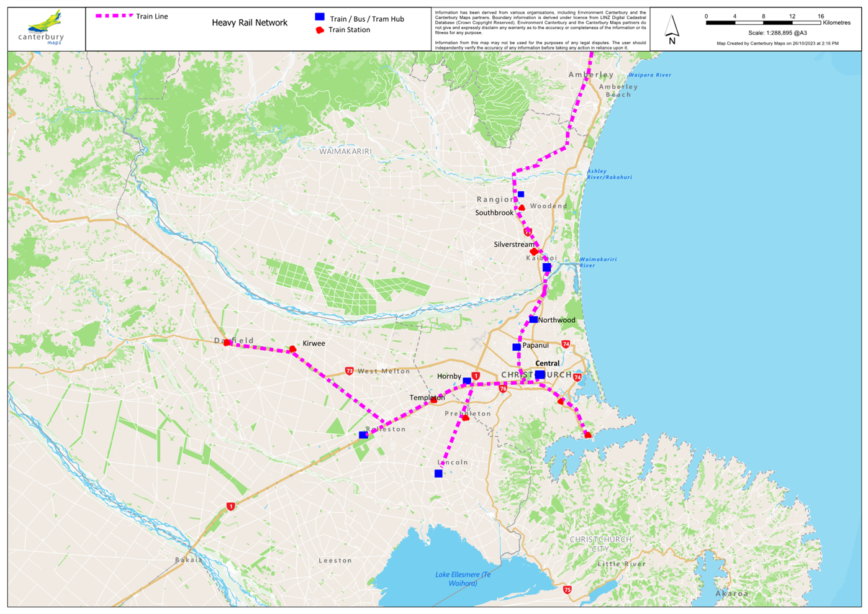Click the 'West Melton' town label

pos(384,371)
